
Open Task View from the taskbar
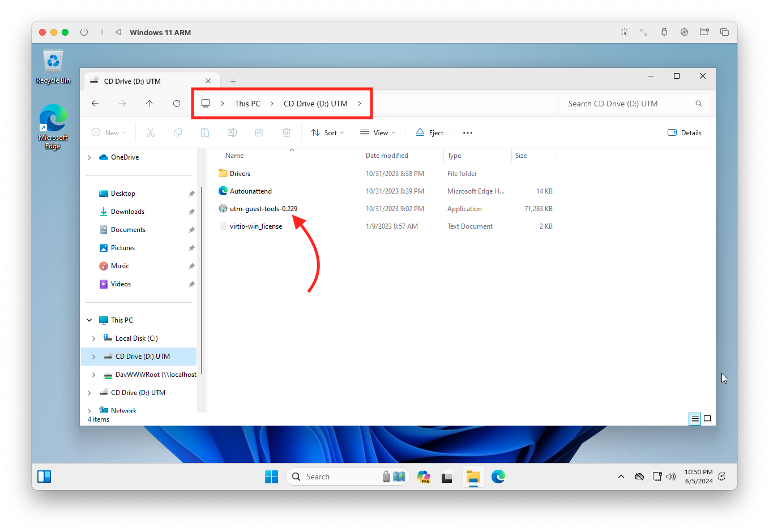[x=448, y=477]
